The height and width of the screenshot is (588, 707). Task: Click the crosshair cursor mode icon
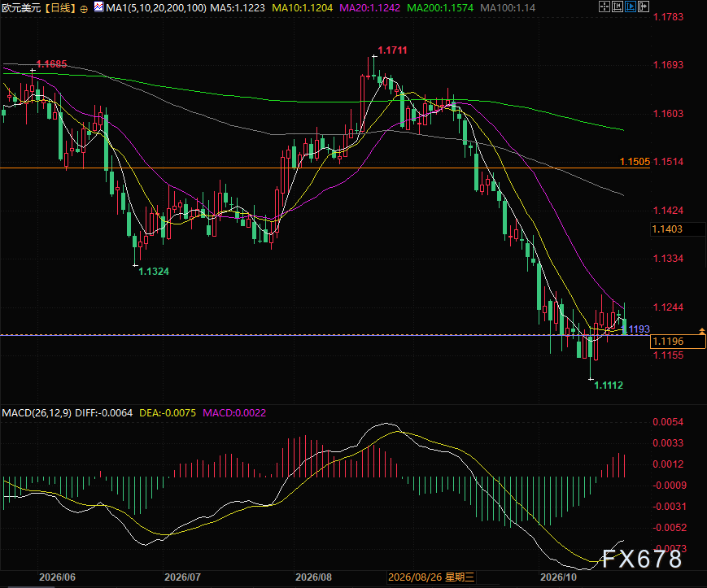[x=604, y=7]
